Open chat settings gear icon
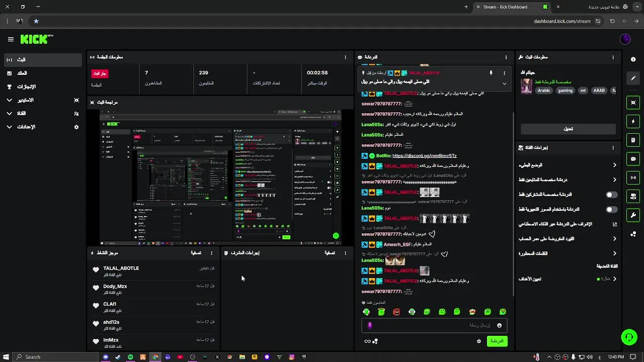The image size is (644, 362). [x=479, y=341]
